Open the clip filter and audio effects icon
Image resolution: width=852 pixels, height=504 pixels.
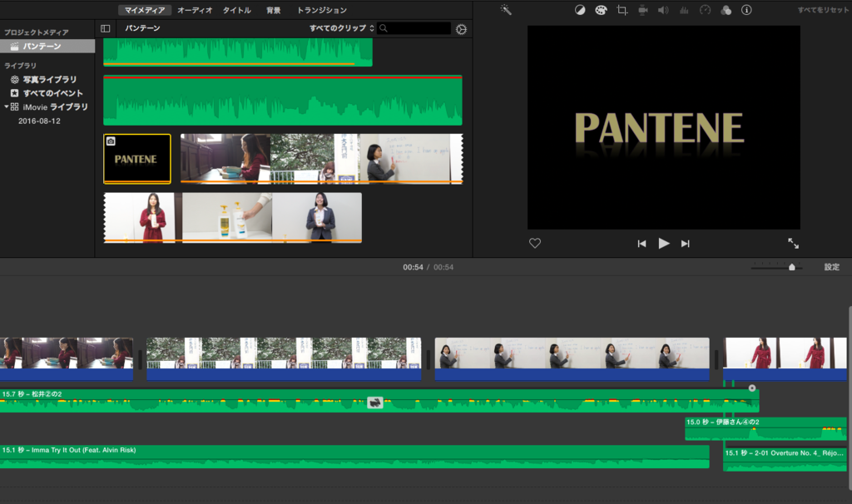(726, 10)
